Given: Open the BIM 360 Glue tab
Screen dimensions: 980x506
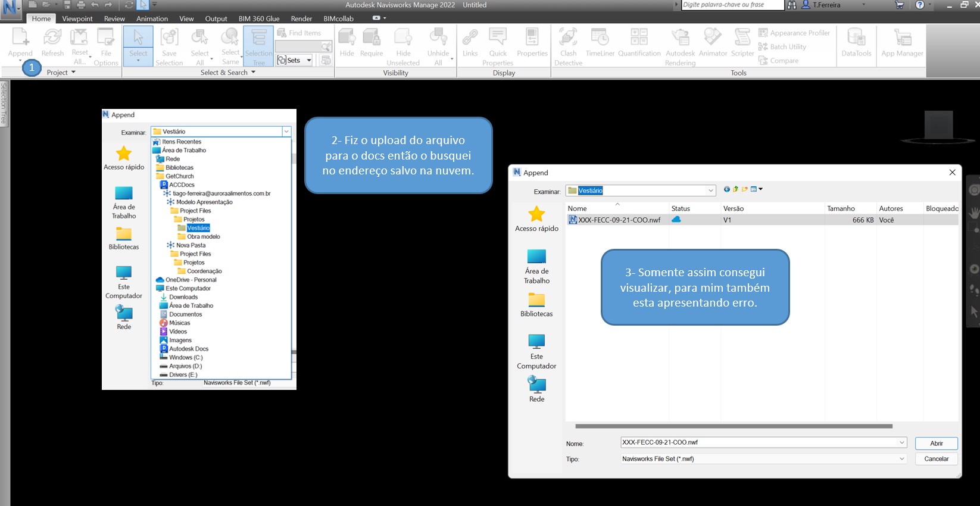Looking at the screenshot, I should coord(259,18).
